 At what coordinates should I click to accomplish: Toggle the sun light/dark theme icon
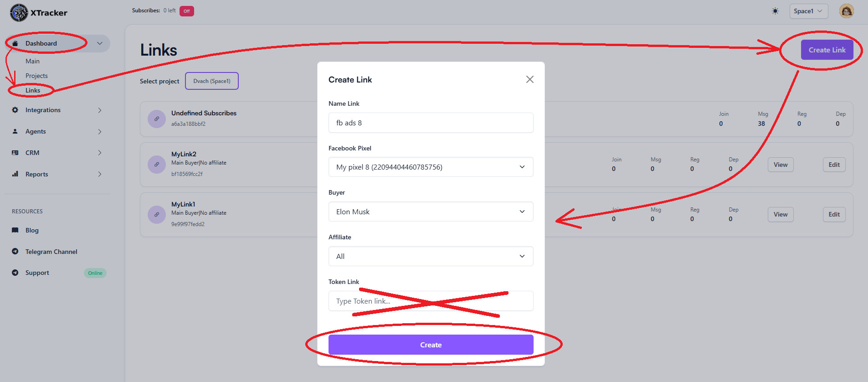coord(775,11)
